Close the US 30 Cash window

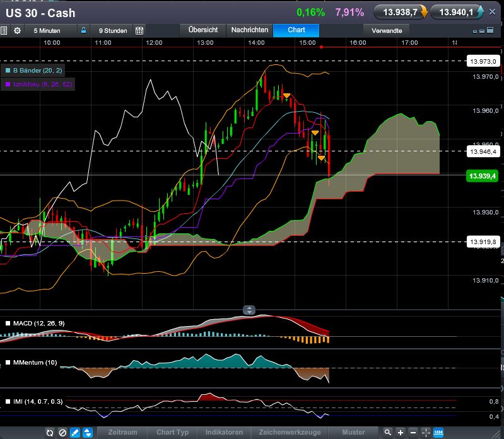click(492, 12)
